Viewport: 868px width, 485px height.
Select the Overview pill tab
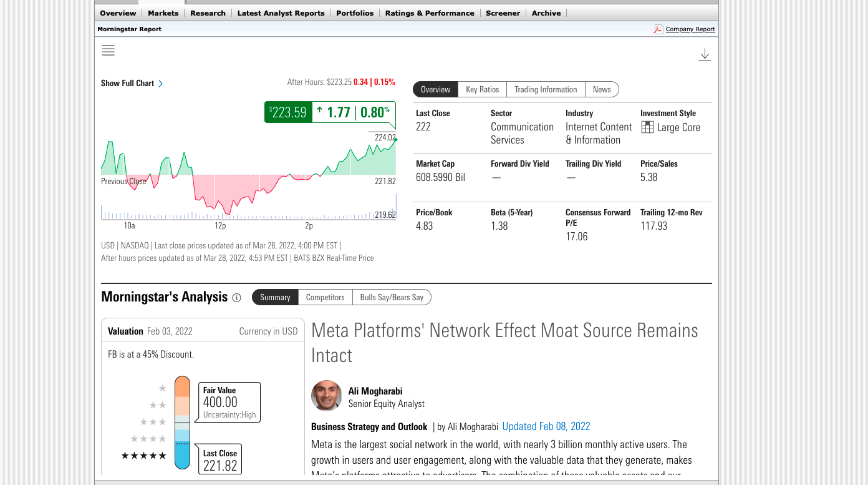435,89
